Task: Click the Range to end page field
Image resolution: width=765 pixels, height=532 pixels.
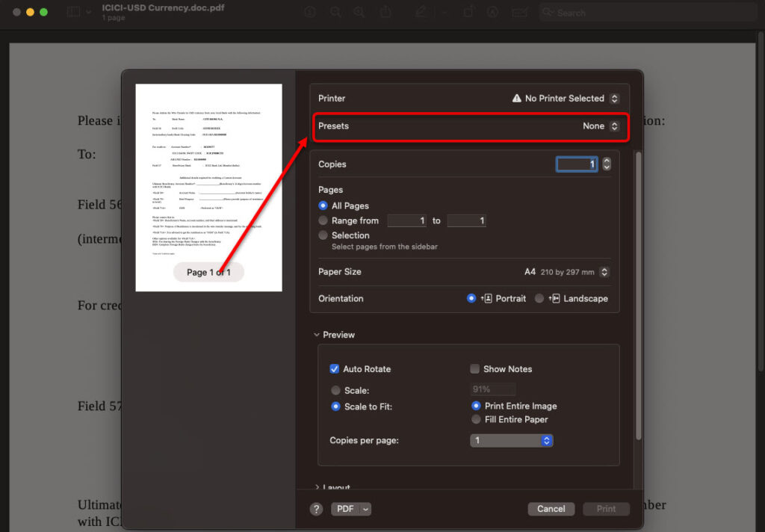Action: click(466, 220)
